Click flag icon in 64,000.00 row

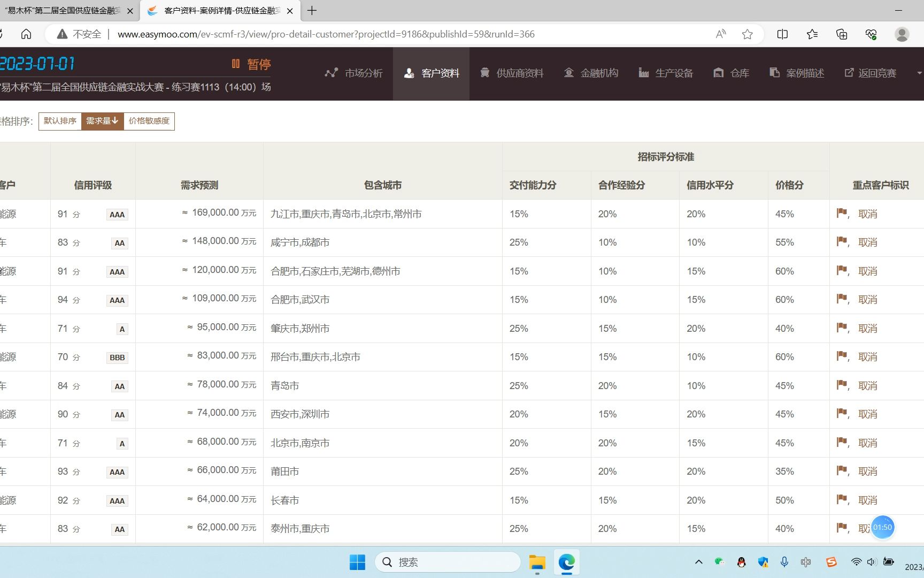point(842,499)
